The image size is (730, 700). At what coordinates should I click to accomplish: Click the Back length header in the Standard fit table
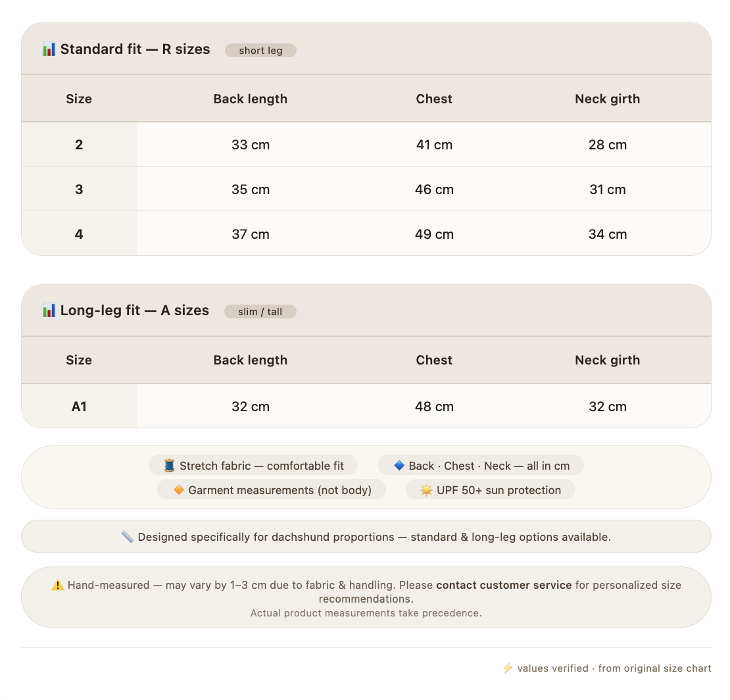(251, 99)
